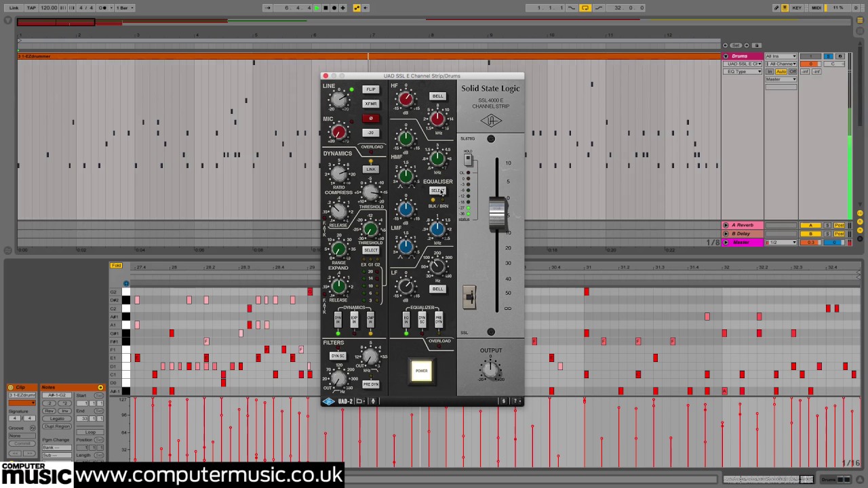The image size is (868, 488).
Task: Click the Drums track activator button
Action: pyautogui.click(x=810, y=56)
